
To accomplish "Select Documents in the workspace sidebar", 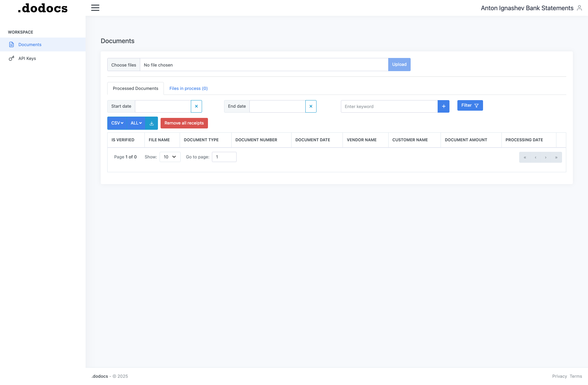I will tap(30, 44).
